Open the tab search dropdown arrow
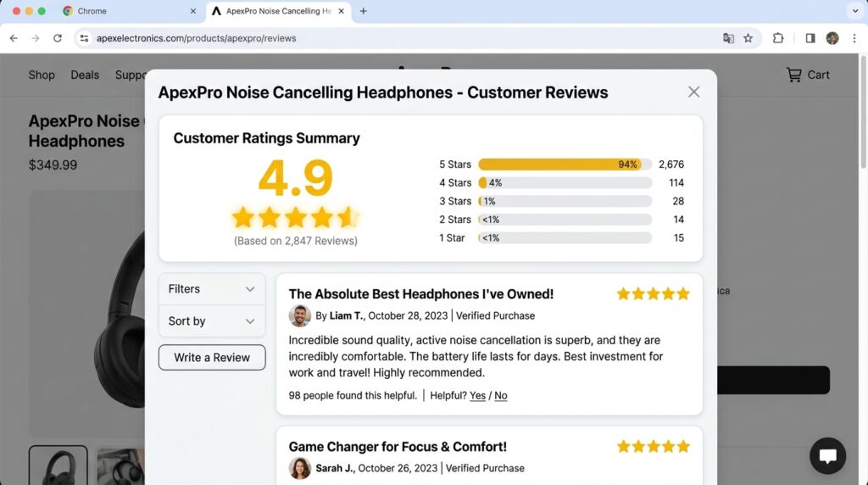 855,11
